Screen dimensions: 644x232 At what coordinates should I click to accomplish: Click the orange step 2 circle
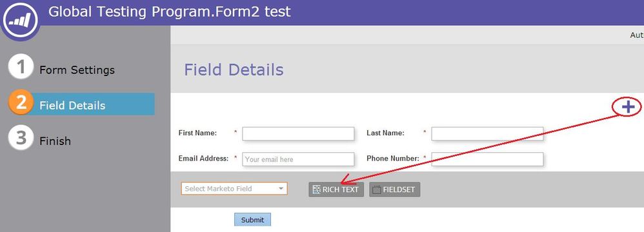pyautogui.click(x=21, y=102)
